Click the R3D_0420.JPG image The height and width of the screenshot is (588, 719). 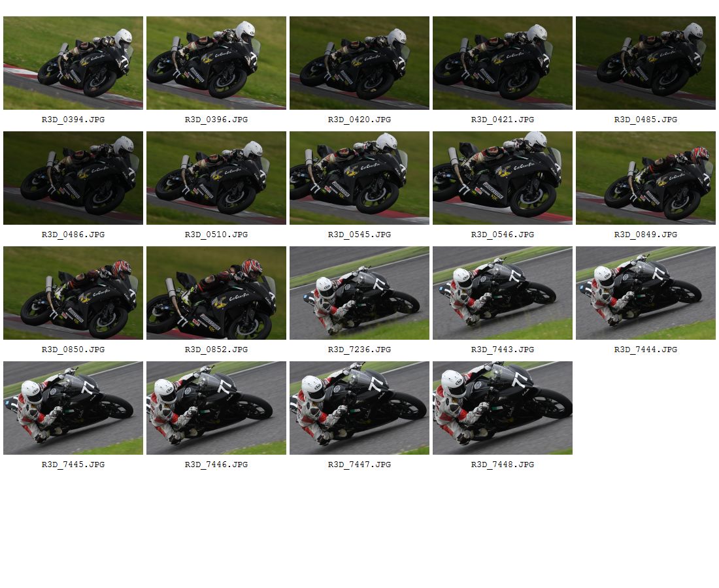coord(359,63)
